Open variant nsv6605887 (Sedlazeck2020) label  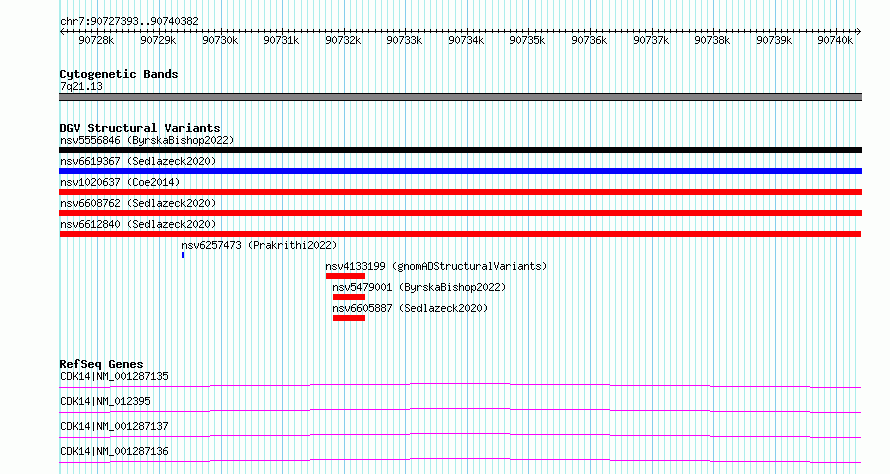[x=410, y=308]
